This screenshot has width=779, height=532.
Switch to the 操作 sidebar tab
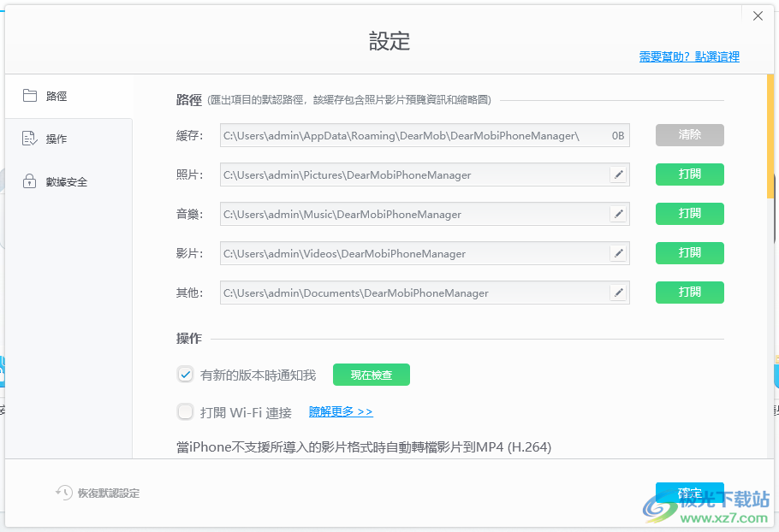[x=68, y=139]
